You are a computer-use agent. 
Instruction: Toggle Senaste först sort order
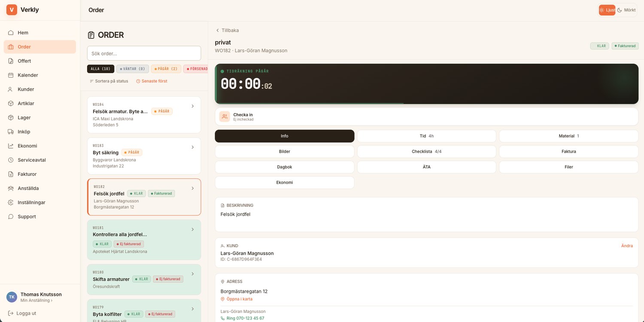click(152, 81)
